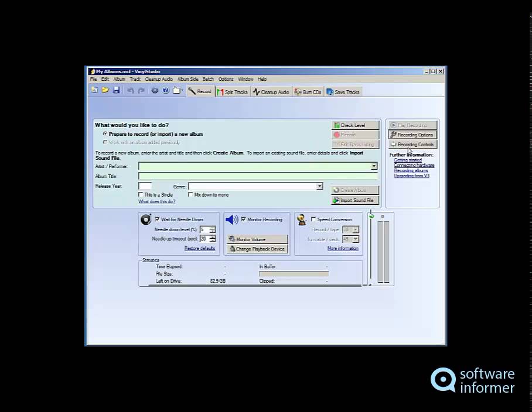
Task: Click Change Playback Device button
Action: click(257, 249)
